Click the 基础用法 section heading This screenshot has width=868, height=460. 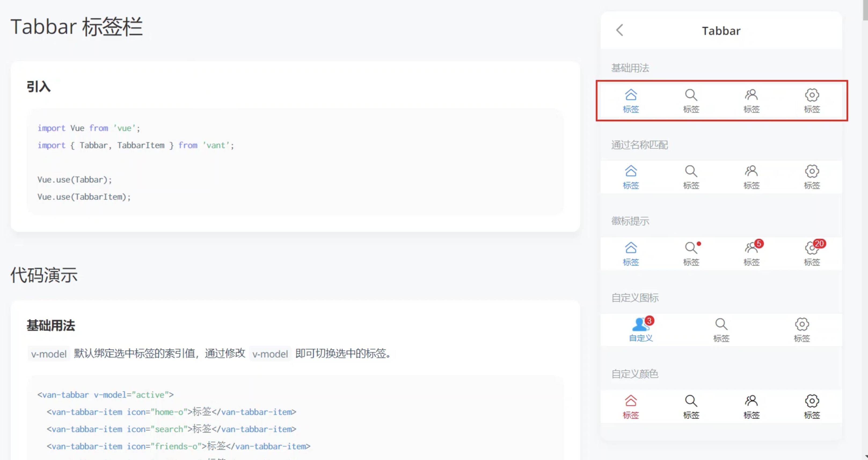pos(51,326)
